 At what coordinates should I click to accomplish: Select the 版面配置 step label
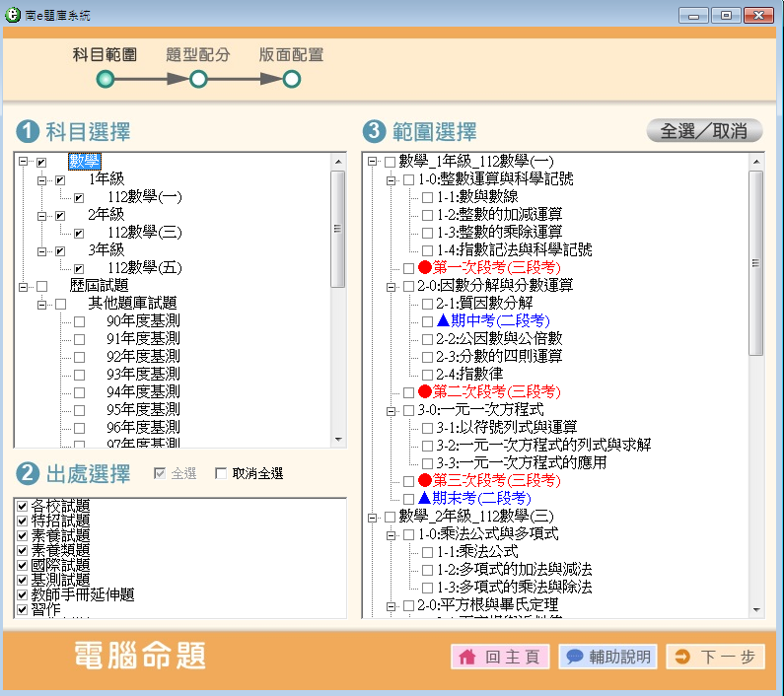pyautogui.click(x=291, y=54)
